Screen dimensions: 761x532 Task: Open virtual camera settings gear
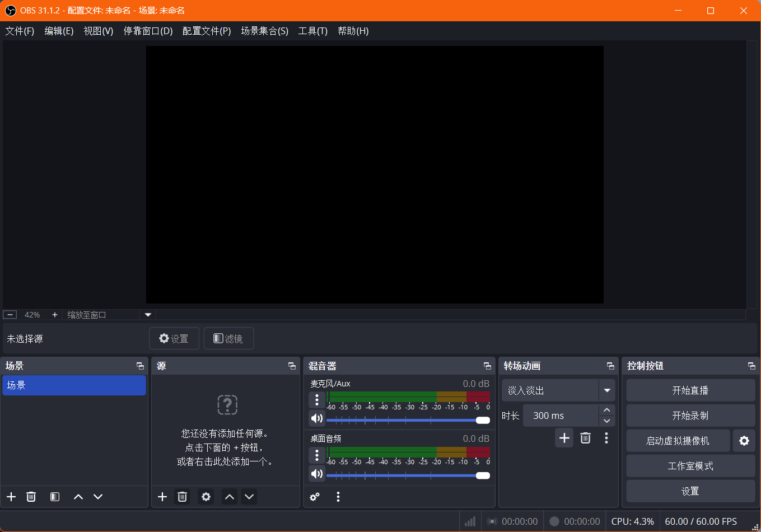[744, 441]
